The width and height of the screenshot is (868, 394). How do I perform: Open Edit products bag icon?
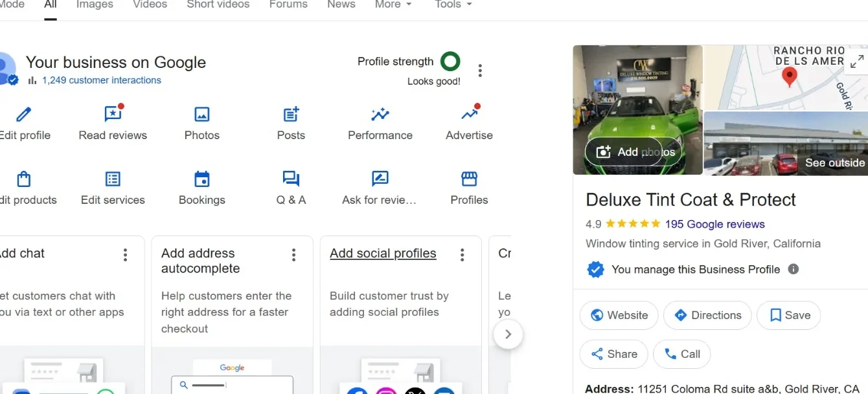[23, 179]
